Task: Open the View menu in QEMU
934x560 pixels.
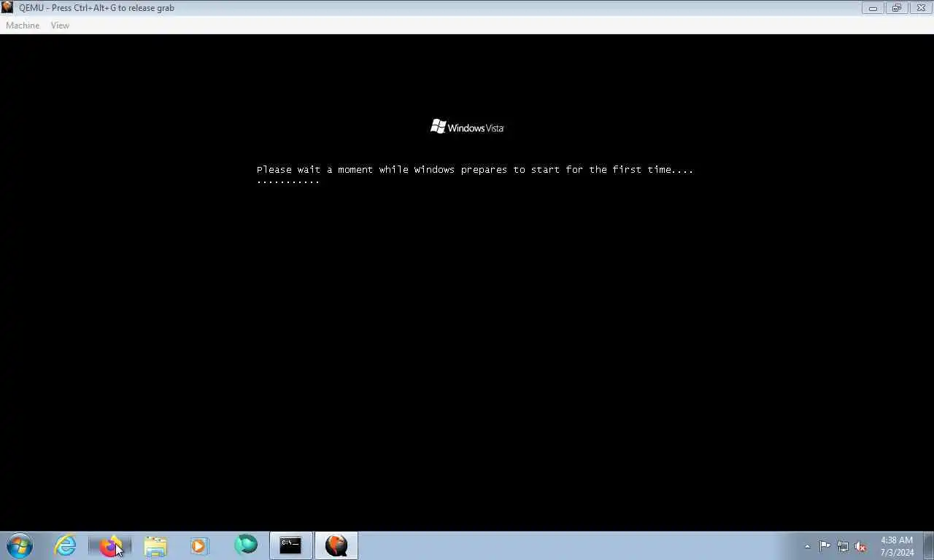Action: coord(60,26)
